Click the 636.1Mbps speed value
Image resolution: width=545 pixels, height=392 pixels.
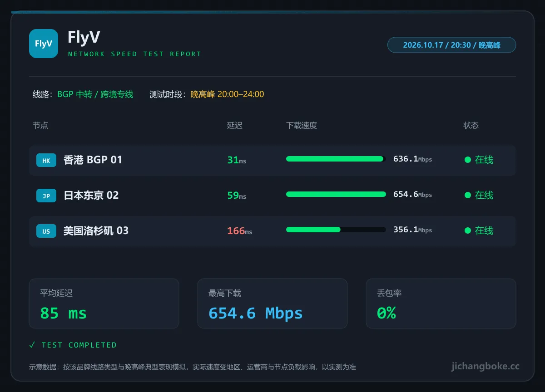point(412,159)
